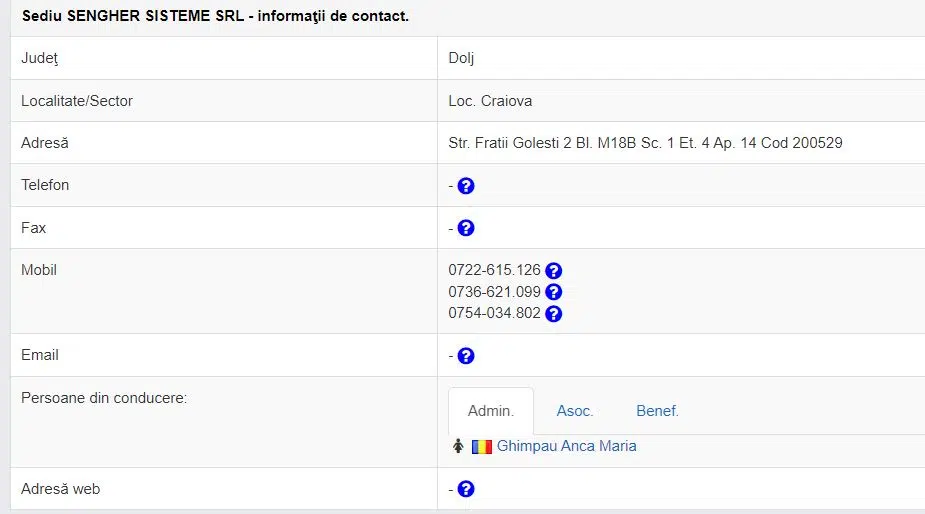The height and width of the screenshot is (514, 925).
Task: Click the Dolj county value
Action: [461, 58]
